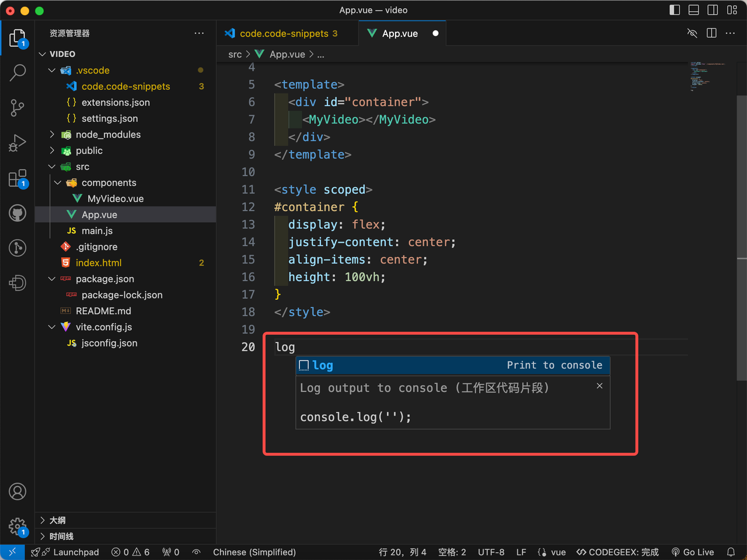This screenshot has width=747, height=560.
Task: Split the editor right
Action: tap(711, 33)
